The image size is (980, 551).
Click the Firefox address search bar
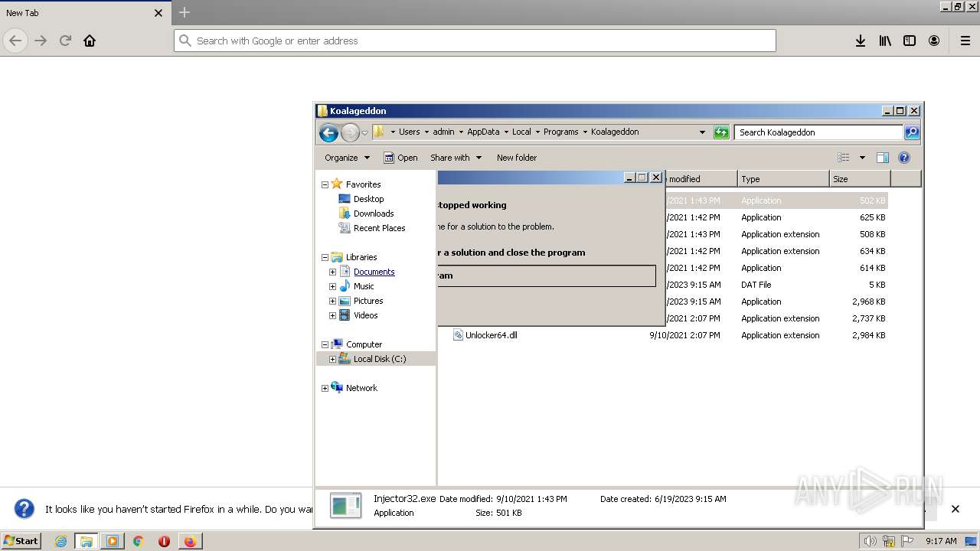475,41
